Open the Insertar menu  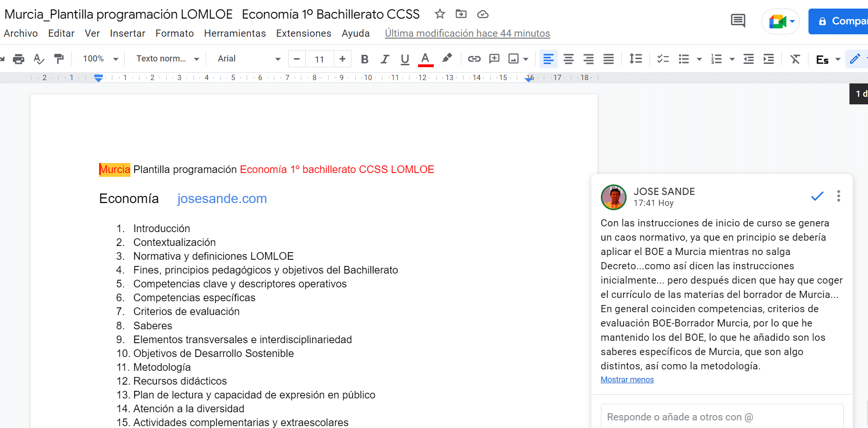tap(127, 33)
